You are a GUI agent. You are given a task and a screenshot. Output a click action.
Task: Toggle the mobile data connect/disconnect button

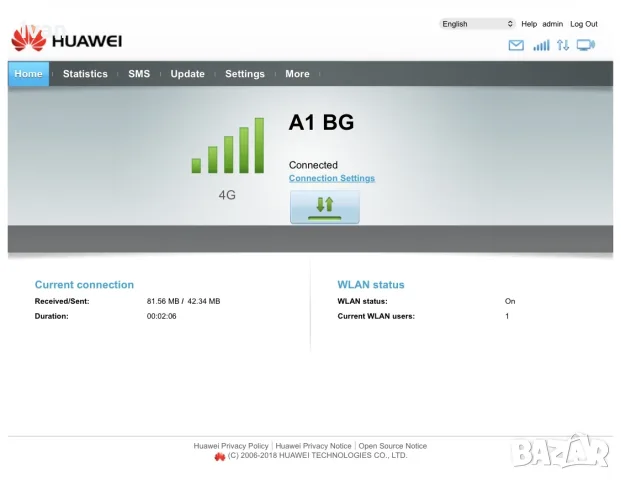[x=325, y=207]
